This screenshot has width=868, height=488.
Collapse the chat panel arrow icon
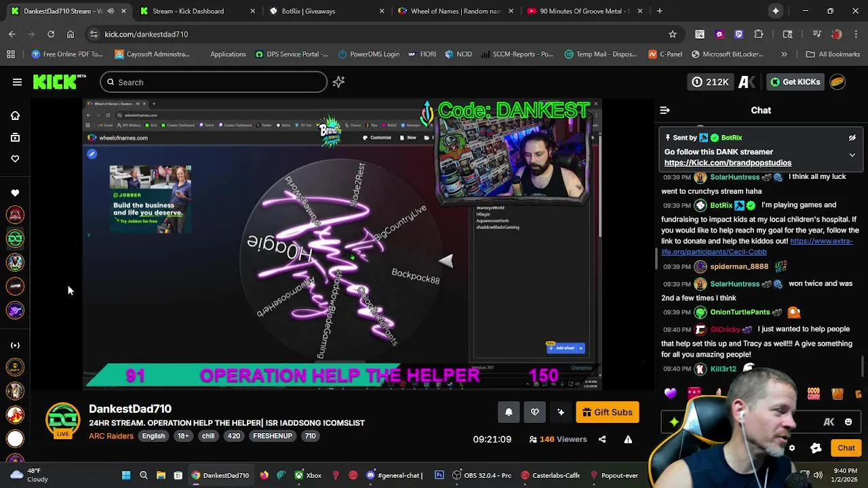click(665, 110)
